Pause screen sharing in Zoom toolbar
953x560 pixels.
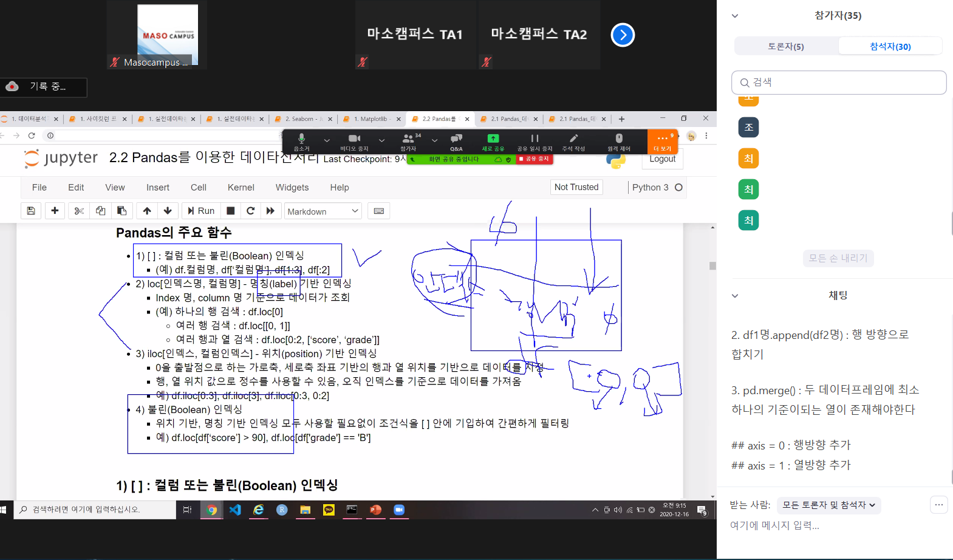click(535, 141)
